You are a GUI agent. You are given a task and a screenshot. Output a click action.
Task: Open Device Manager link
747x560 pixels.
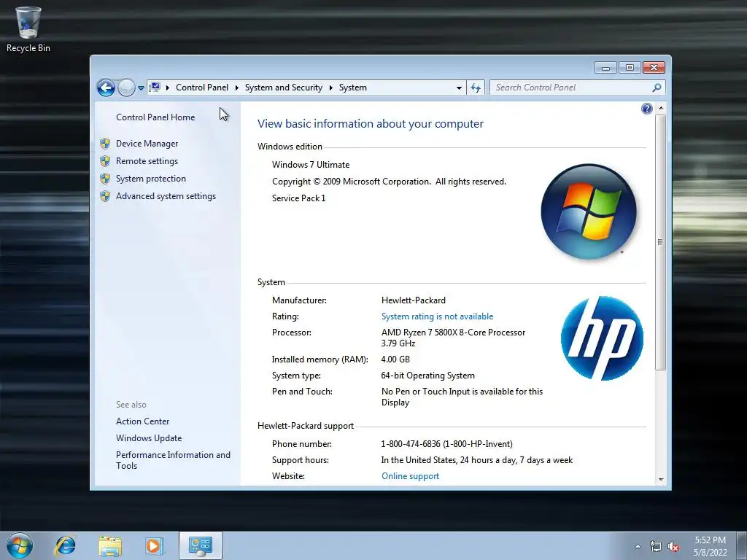click(x=147, y=144)
